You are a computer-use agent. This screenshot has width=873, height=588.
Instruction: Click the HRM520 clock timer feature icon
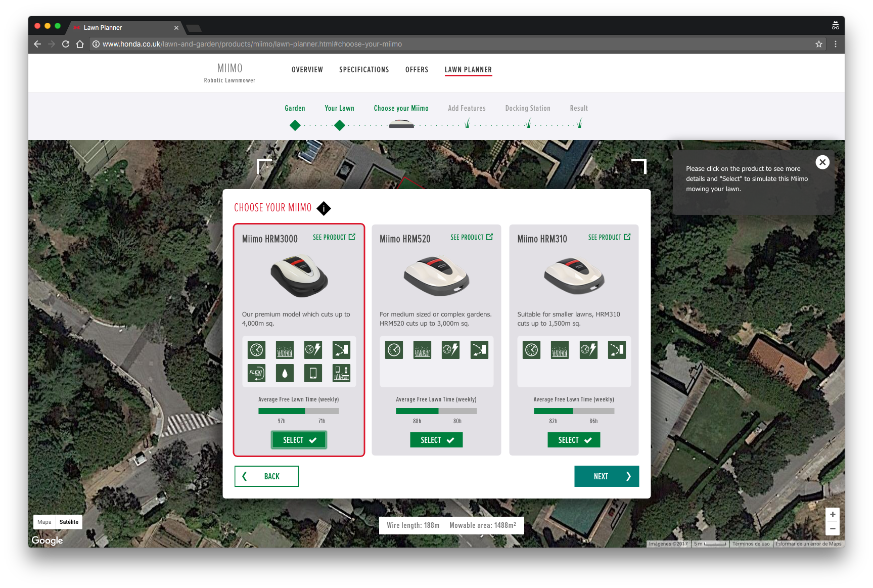pos(394,350)
